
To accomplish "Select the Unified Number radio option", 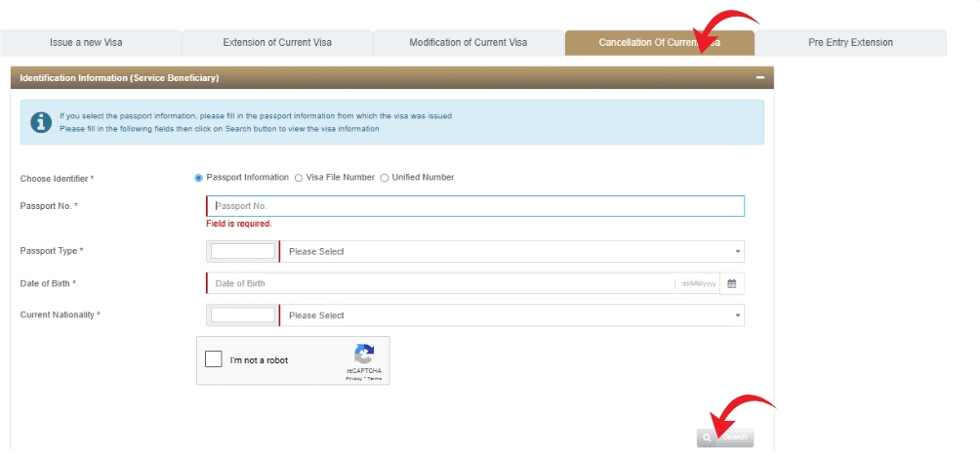I will tap(385, 178).
